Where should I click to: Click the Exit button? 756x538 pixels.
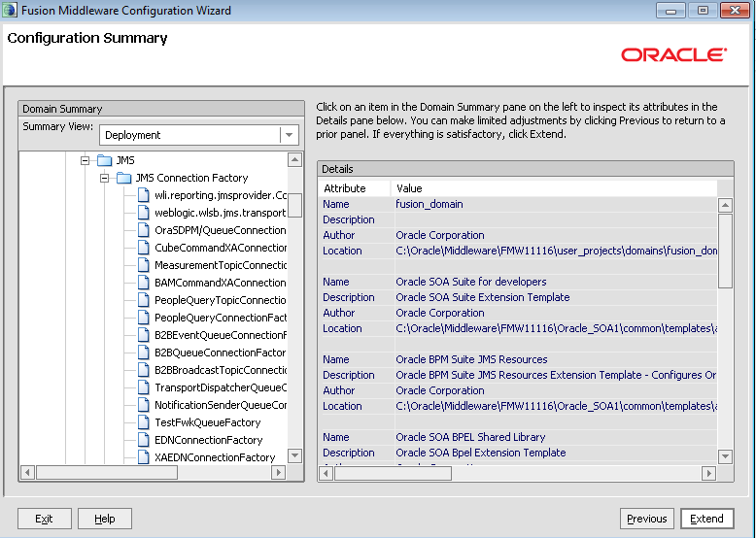pyautogui.click(x=44, y=519)
